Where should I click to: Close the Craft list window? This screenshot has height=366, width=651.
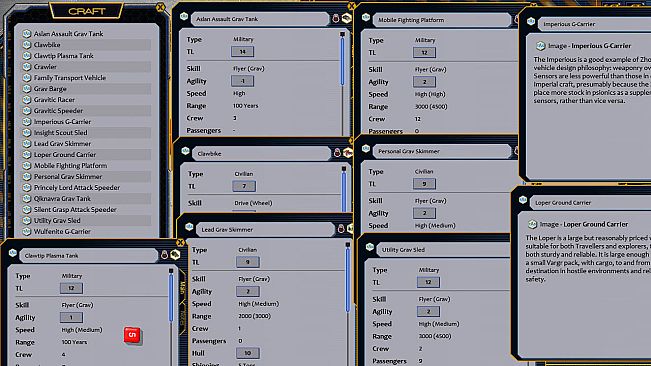160,7
